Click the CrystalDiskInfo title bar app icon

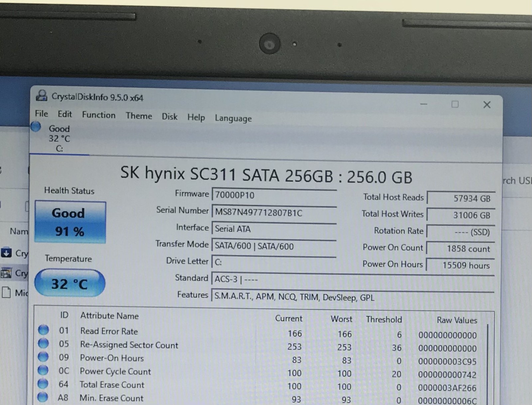pyautogui.click(x=42, y=96)
